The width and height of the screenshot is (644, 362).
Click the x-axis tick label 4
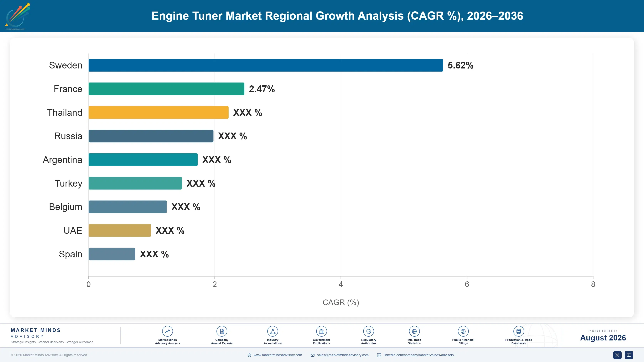pos(340,284)
